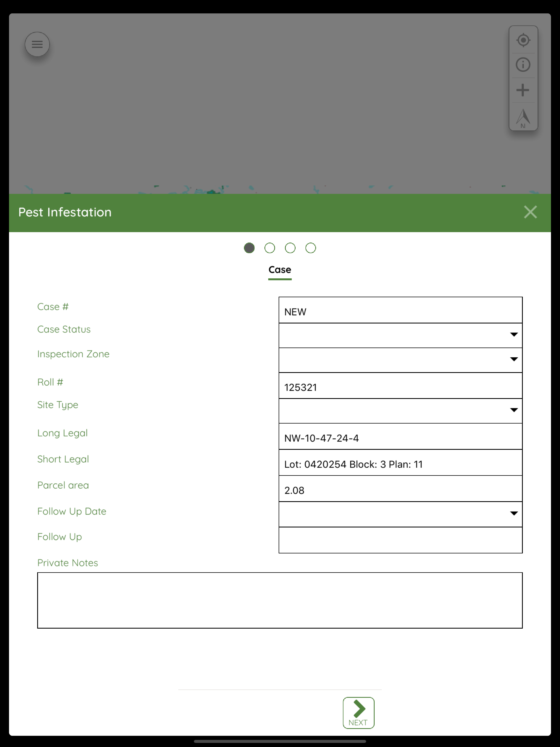
Task: Click the NEXT arrow button
Action: 358,713
